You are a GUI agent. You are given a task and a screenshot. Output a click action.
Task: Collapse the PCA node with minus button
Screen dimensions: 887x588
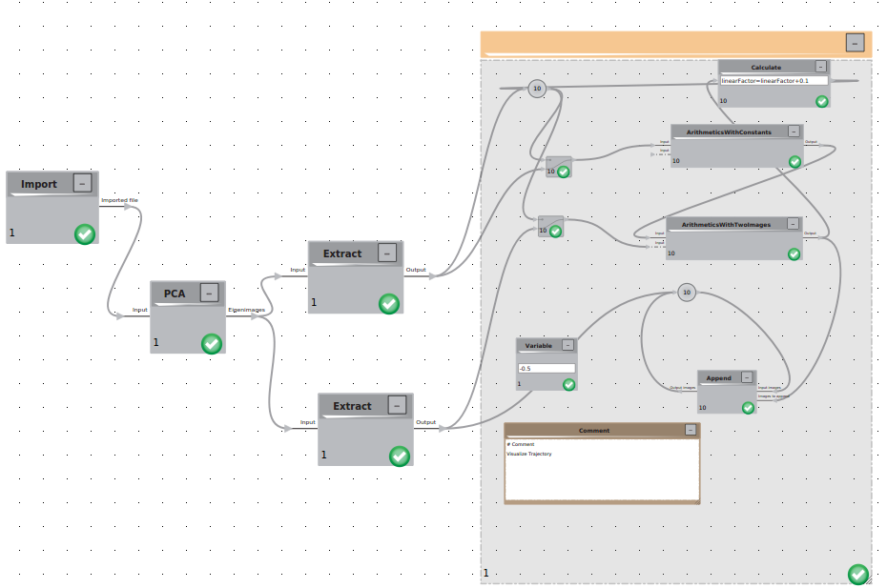[209, 293]
